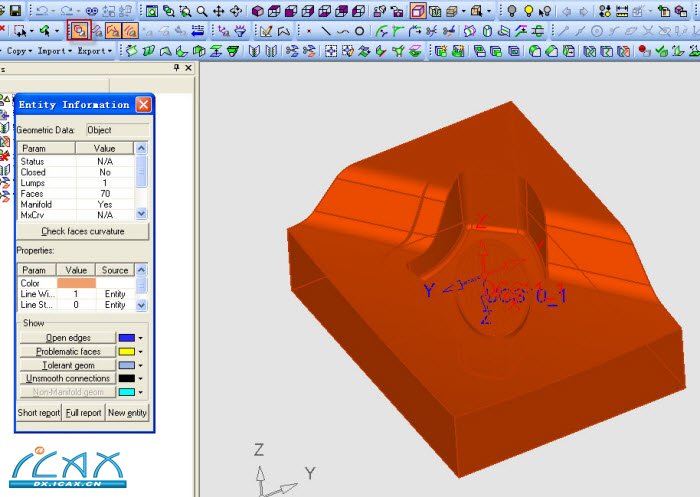
Task: Open the Copy dropdown menu
Action: [x=19, y=50]
